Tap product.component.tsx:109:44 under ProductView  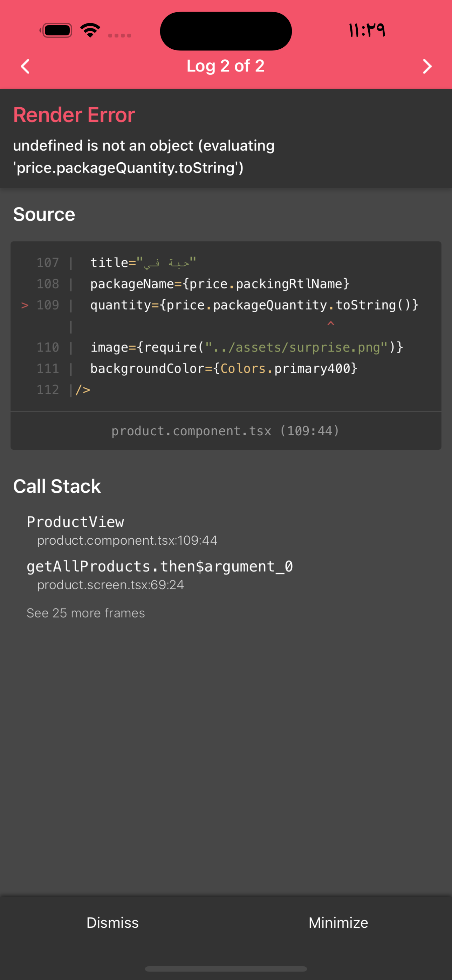[x=127, y=540]
